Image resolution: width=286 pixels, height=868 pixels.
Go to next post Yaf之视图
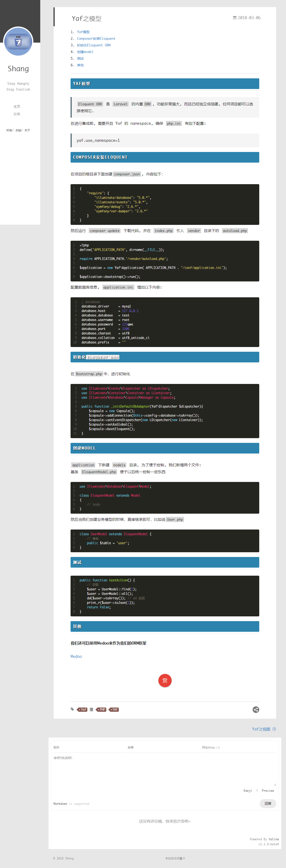[x=261, y=729]
